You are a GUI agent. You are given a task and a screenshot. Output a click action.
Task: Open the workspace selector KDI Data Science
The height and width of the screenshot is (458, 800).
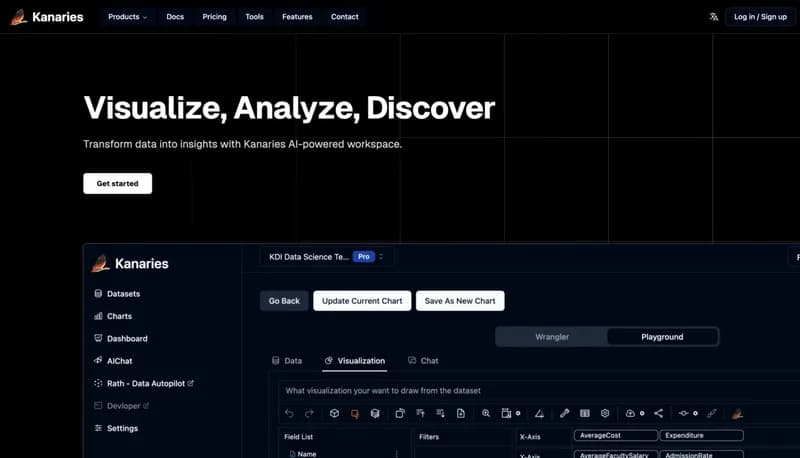click(x=327, y=257)
